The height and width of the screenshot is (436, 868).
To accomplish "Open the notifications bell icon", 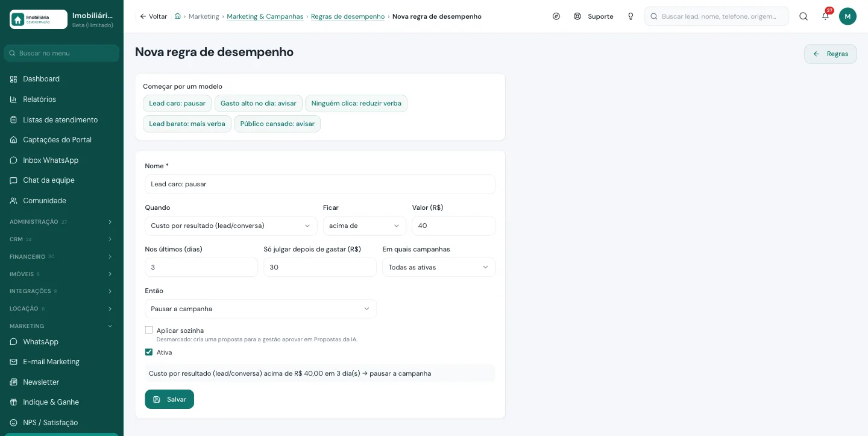I will click(x=825, y=16).
